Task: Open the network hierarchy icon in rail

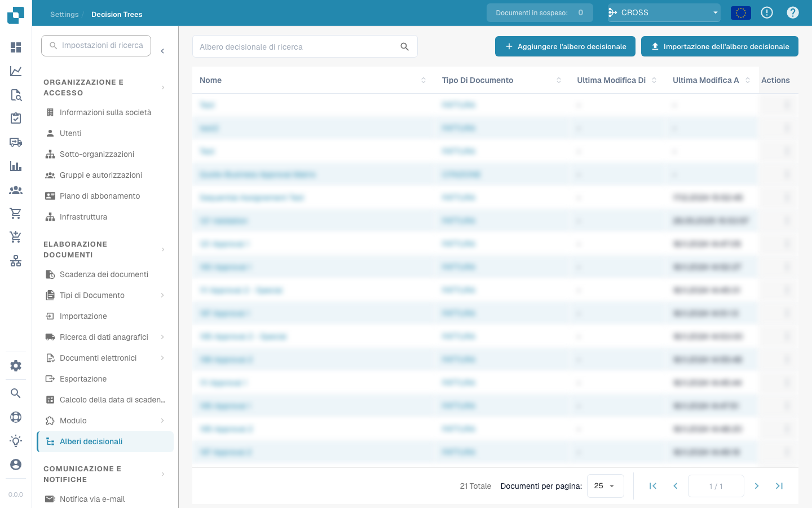Action: pos(16,261)
